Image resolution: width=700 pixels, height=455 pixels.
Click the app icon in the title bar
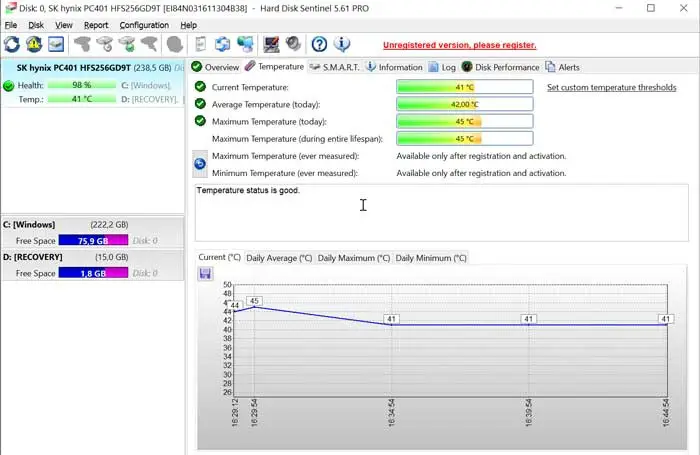(x=11, y=8)
